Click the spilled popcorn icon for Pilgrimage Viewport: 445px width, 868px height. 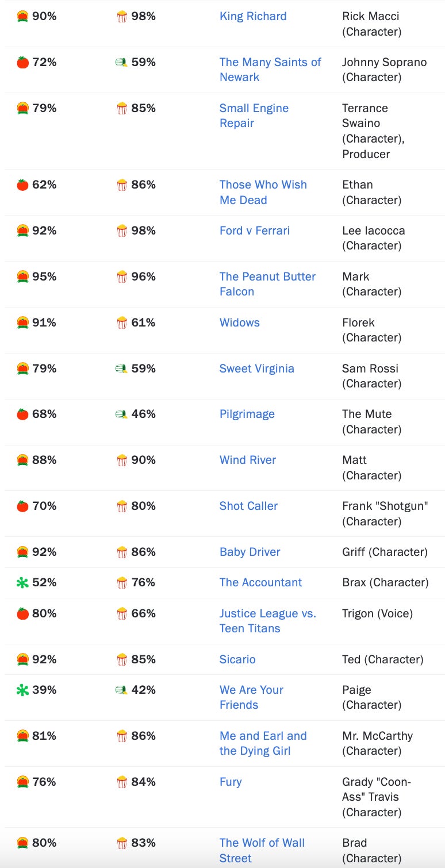pos(121,414)
